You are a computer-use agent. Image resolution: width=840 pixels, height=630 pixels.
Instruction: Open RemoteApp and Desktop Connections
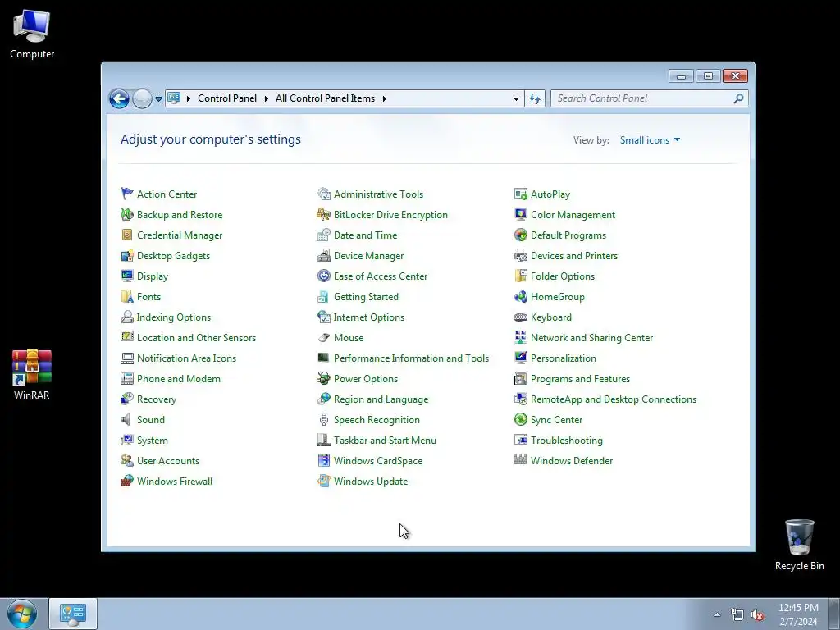[x=614, y=399]
